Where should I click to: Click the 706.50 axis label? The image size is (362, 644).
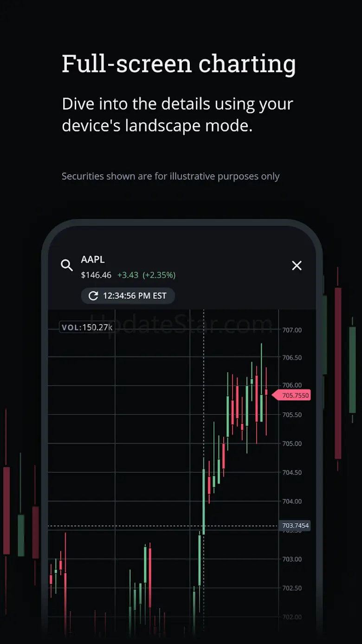pos(292,358)
